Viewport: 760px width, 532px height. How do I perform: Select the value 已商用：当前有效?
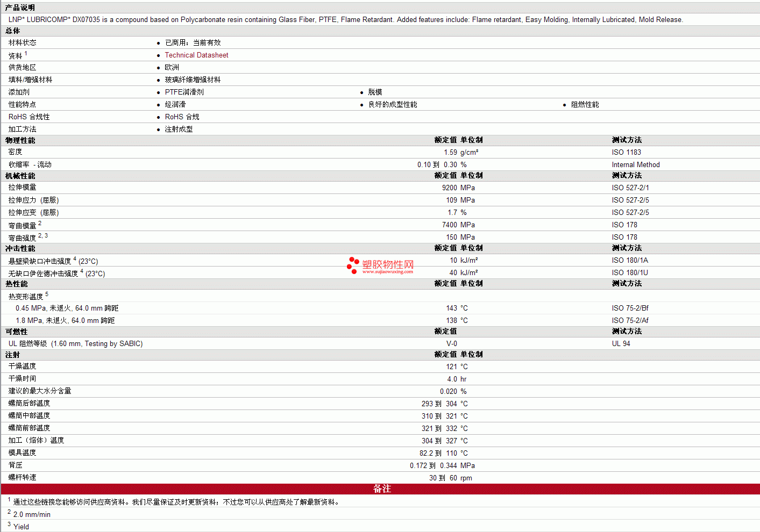(x=193, y=42)
